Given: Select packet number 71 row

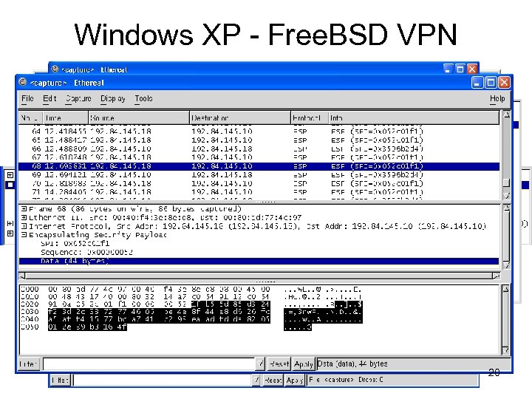Looking at the screenshot, I should 259,192.
